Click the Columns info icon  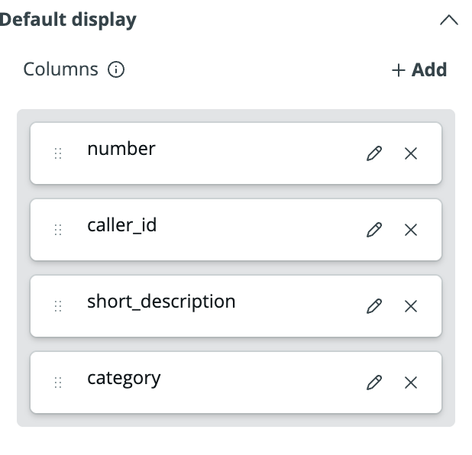click(x=116, y=70)
